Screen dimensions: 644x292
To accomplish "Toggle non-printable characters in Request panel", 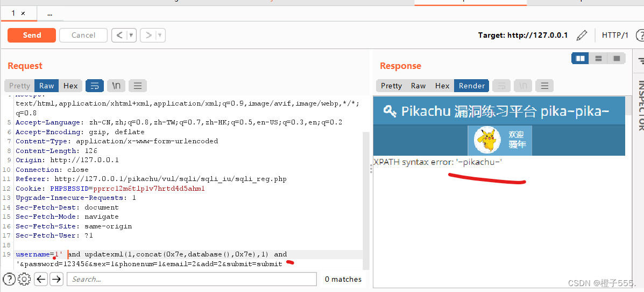I will [116, 86].
